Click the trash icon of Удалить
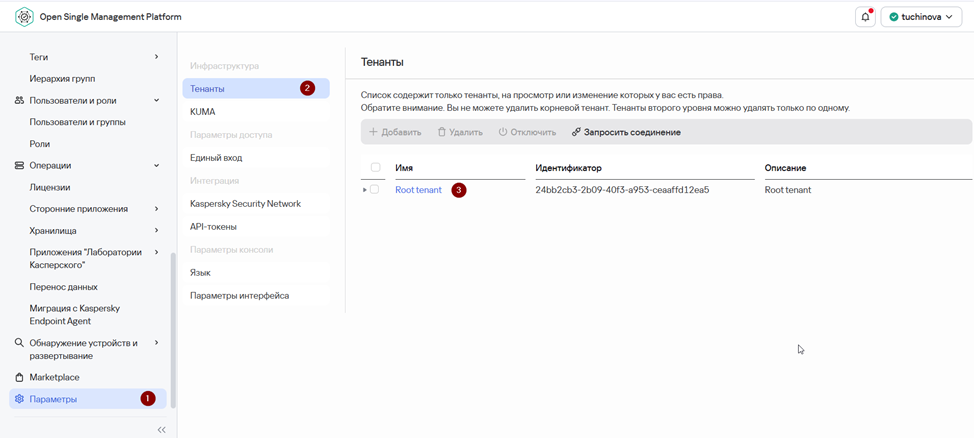Screen dimensions: 974x438 [x=442, y=132]
